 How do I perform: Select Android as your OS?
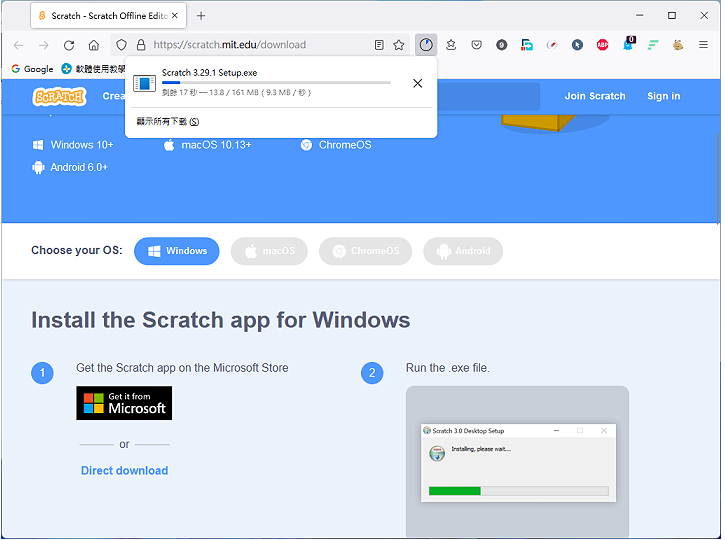463,251
